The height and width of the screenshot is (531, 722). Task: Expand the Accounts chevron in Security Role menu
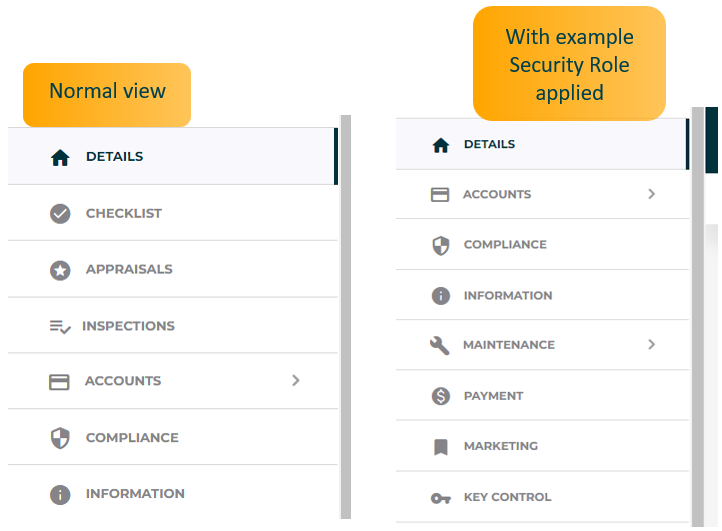pyautogui.click(x=651, y=194)
